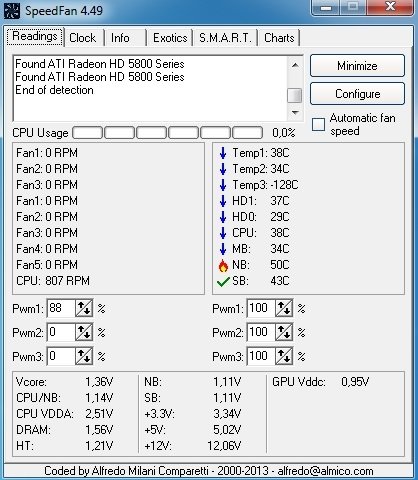Image resolution: width=418 pixels, height=480 pixels.
Task: Click the down arrow icon beside CPU temperature
Action: click(x=223, y=233)
